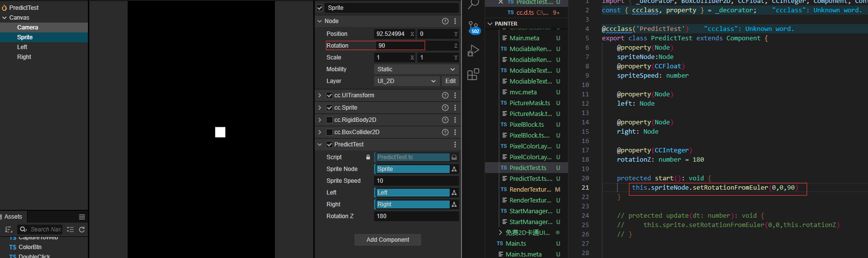Refresh the Assets panel
Image resolution: width=868 pixels, height=258 pixels.
point(82,229)
